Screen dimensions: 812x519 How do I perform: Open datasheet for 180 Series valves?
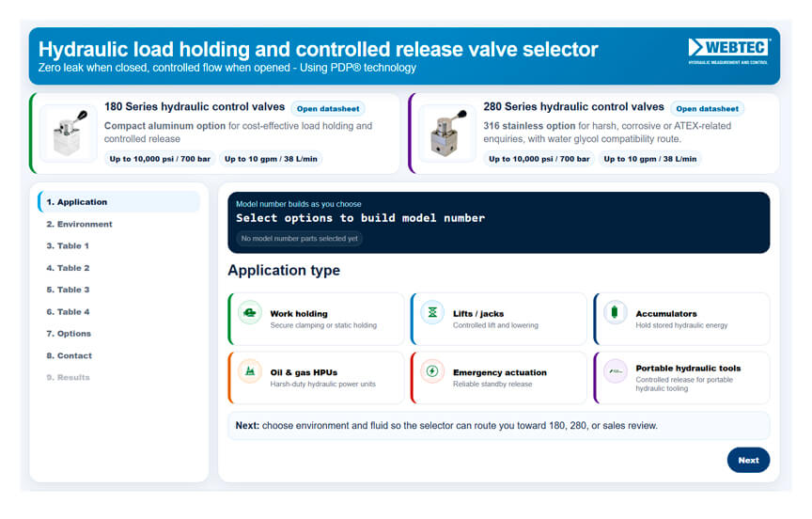[x=328, y=109]
